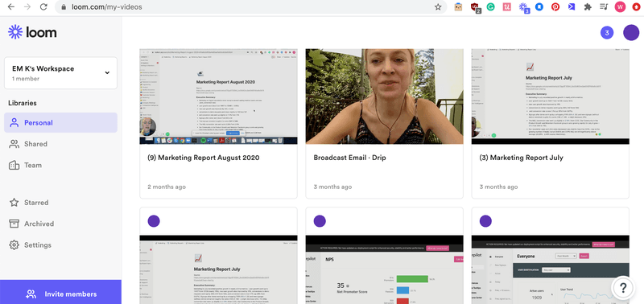Open the purple profile avatar menu
The width and height of the screenshot is (644, 304).
[631, 33]
